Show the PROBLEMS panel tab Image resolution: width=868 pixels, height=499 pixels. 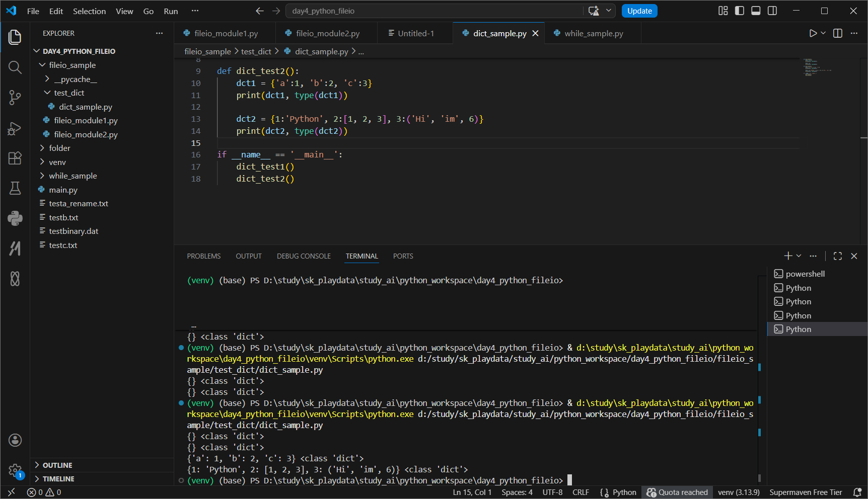coord(203,256)
